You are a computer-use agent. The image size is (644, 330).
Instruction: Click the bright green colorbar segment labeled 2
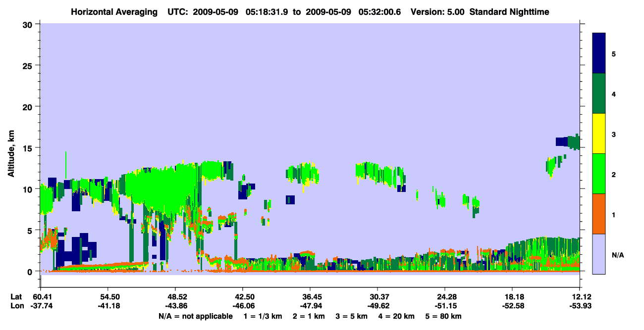point(599,174)
